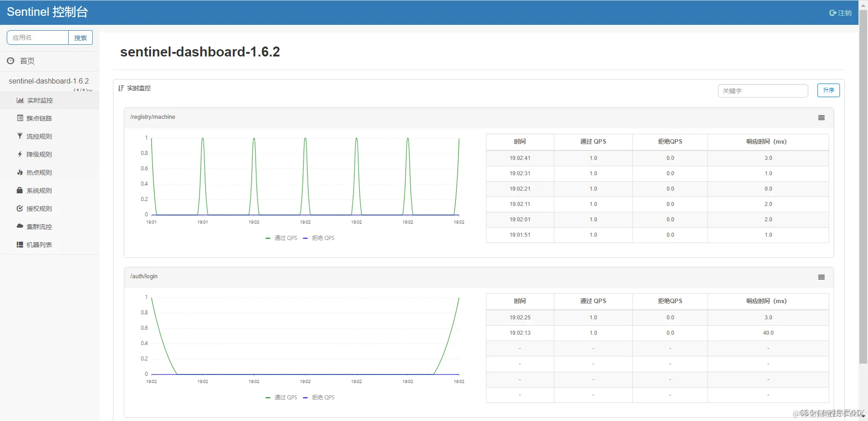
Task: Click the 19:02:25 time cell
Action: 520,318
